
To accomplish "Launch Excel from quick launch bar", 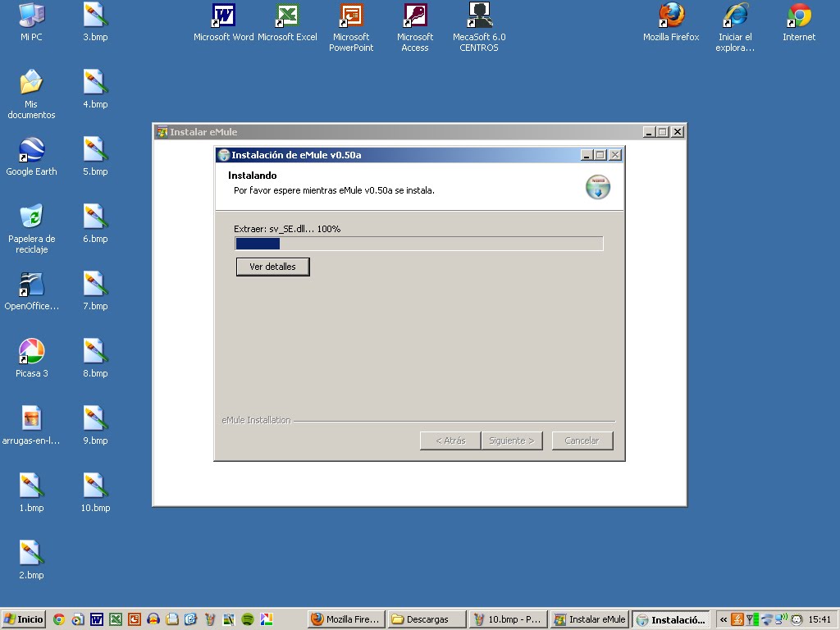I will coord(115,619).
